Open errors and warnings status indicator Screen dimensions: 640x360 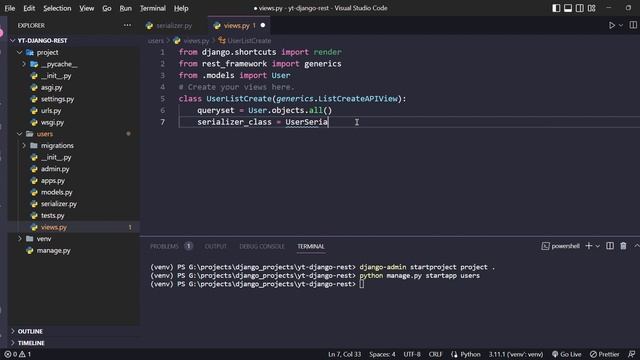(18, 354)
